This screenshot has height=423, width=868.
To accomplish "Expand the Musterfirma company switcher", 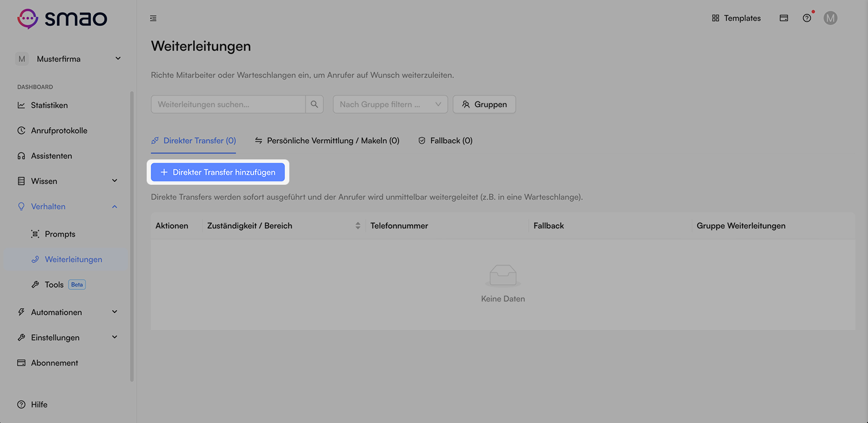I will click(69, 59).
